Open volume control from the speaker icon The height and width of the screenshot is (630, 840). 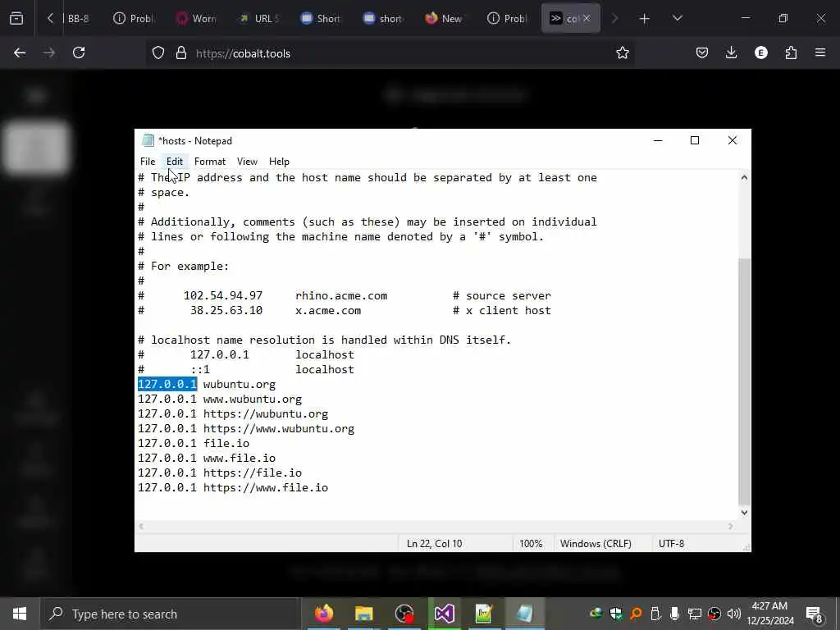point(734,614)
